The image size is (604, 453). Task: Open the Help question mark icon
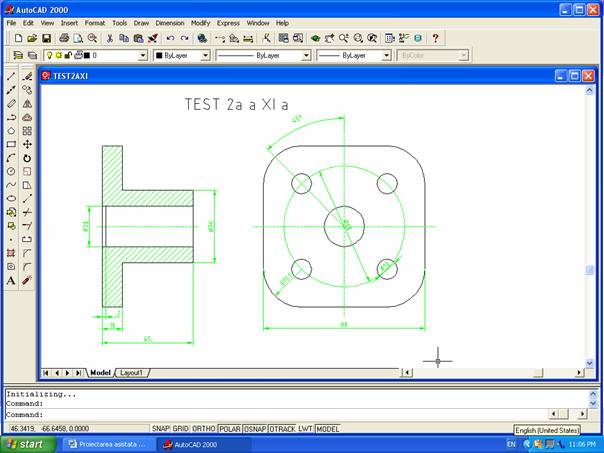[x=435, y=38]
